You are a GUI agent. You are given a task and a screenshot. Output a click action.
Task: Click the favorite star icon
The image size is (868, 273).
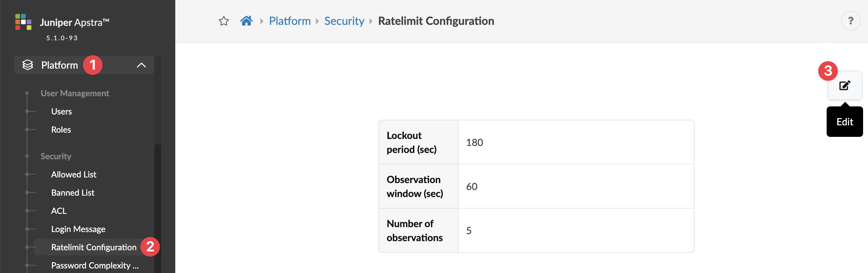224,21
